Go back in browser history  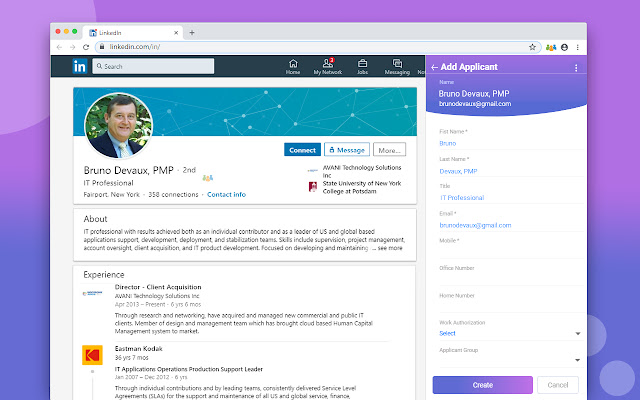click(59, 47)
